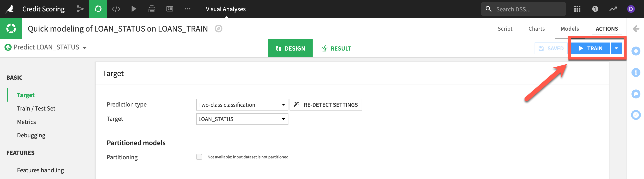Click the help question mark icon
Image resolution: width=644 pixels, height=179 pixels.
(595, 9)
